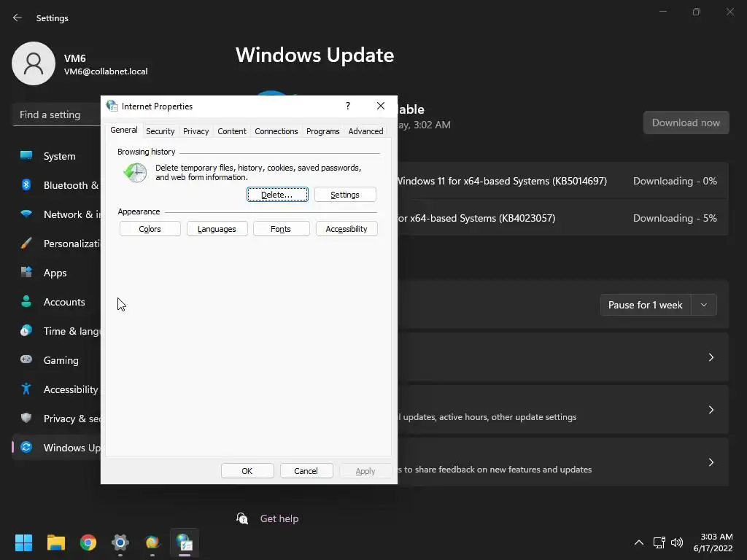Click the KB4023057 update entry text
The width and height of the screenshot is (747, 560).
476,218
